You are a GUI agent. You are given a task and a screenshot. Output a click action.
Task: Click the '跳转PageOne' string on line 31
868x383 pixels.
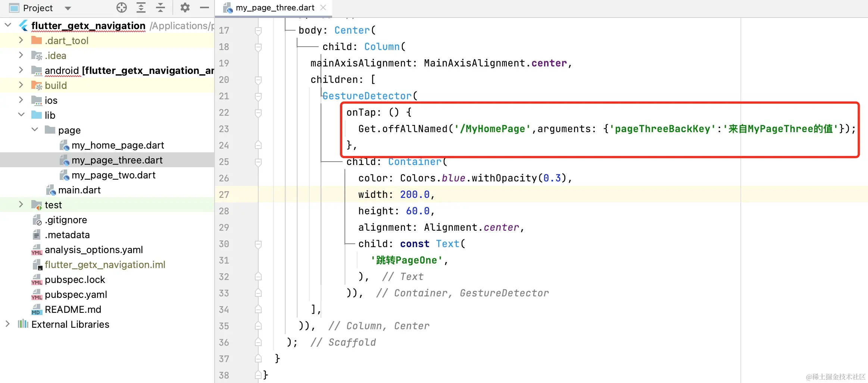[406, 260]
